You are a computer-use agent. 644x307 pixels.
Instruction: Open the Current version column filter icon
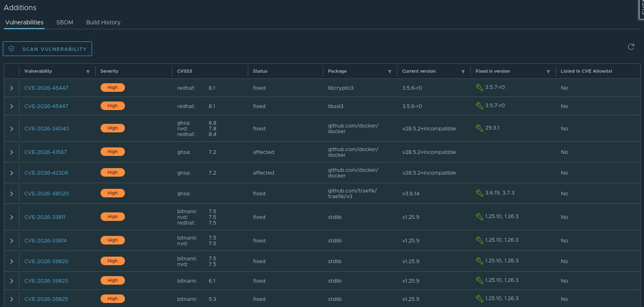pos(463,72)
